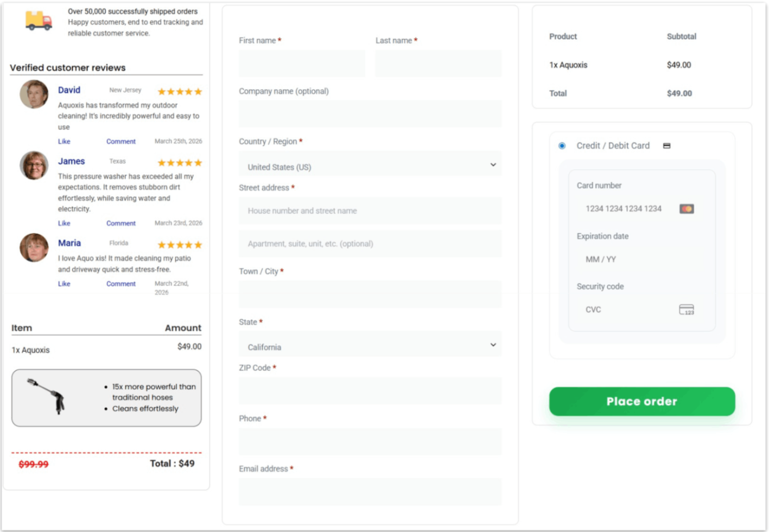The image size is (769, 532).
Task: Click inside the First name input field
Action: coord(302,63)
